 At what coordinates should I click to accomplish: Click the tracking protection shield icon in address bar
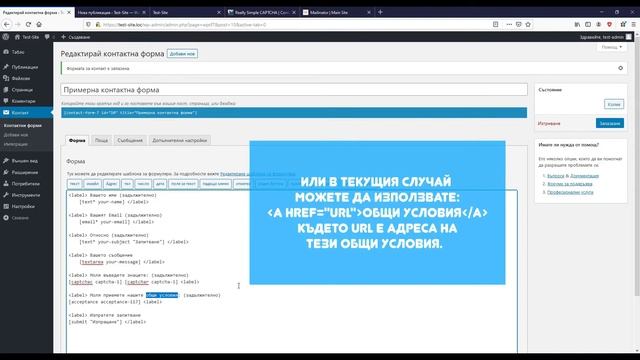coord(88,24)
